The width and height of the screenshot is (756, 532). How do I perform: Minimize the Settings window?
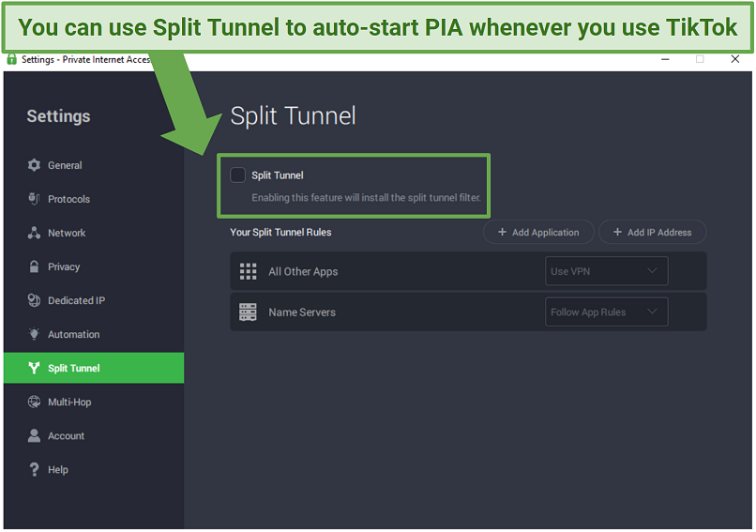(x=665, y=59)
